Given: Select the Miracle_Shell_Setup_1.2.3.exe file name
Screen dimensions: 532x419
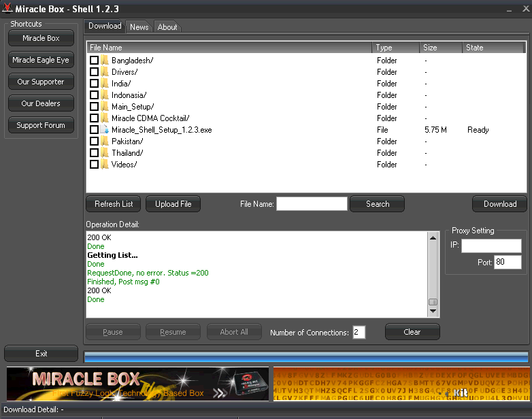Looking at the screenshot, I should pos(161,130).
